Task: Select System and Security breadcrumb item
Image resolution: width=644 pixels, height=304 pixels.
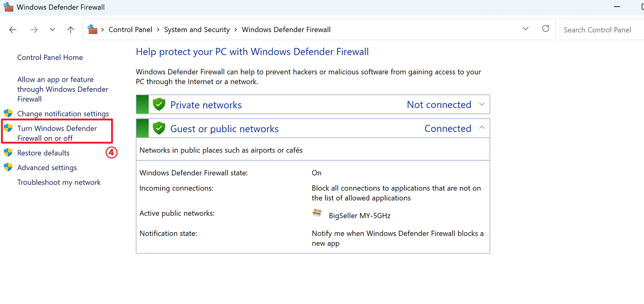Action: (x=197, y=29)
